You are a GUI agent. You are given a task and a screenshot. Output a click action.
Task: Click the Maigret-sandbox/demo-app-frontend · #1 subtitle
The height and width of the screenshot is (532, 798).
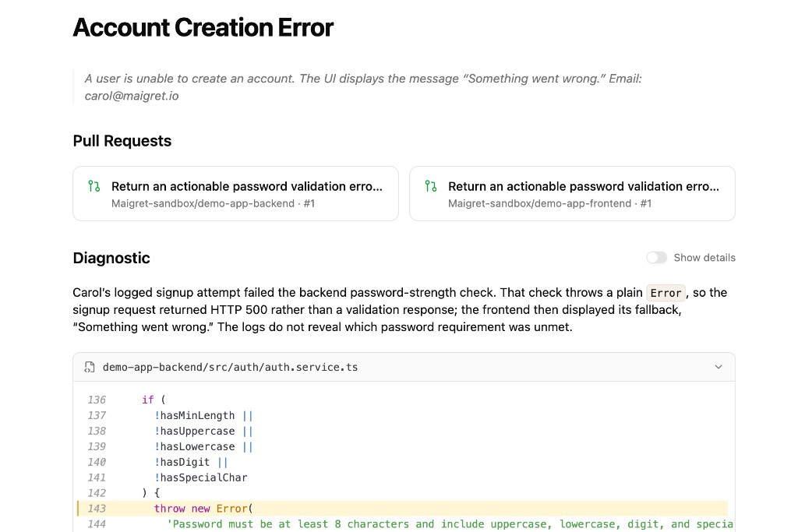[549, 203]
